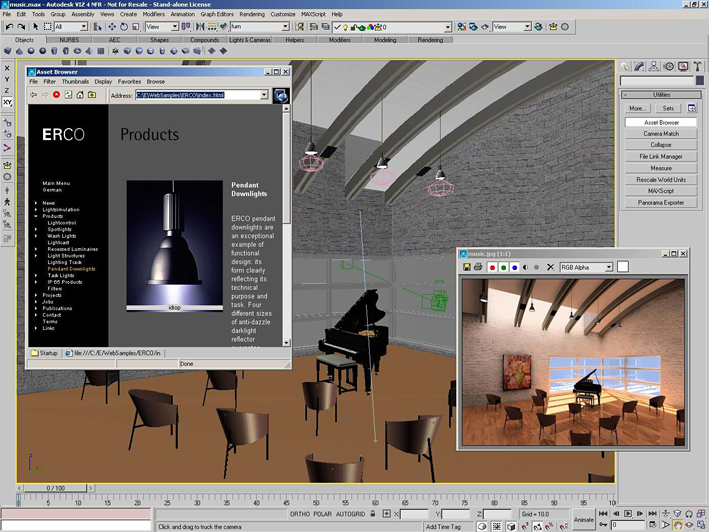Screen dimensions: 709x532
Task: Open the RGB Alpha channel dropdown
Action: point(607,267)
